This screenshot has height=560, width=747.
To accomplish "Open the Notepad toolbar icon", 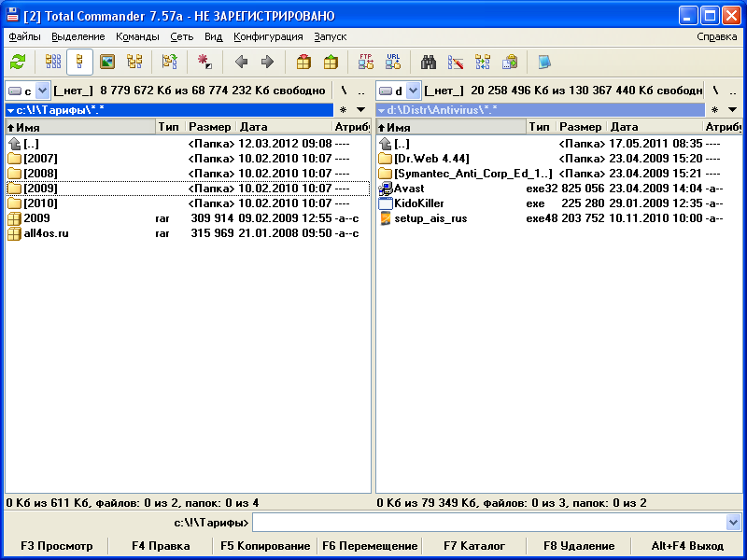I will click(x=544, y=62).
